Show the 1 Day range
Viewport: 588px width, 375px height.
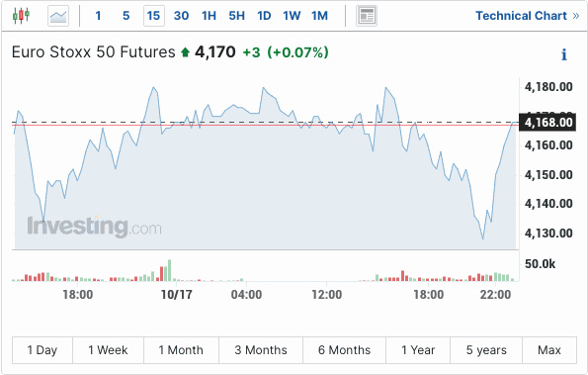[42, 350]
